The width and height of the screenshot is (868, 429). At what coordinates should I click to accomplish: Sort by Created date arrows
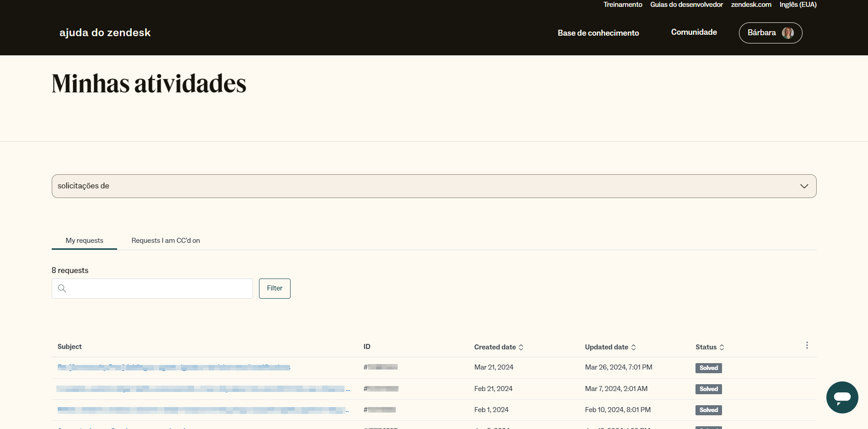click(521, 347)
